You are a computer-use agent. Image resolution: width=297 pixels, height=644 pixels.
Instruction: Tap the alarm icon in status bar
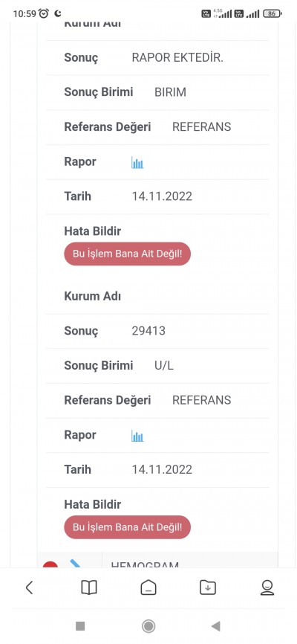44,13
